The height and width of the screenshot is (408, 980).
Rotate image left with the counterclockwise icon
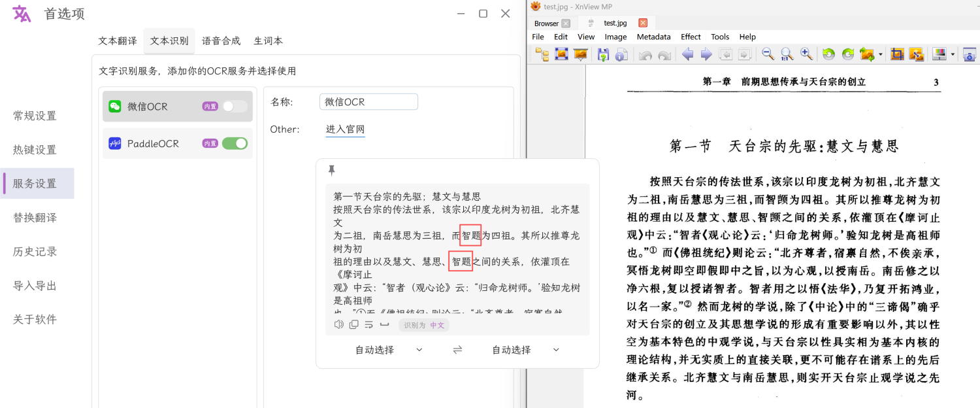coord(828,54)
